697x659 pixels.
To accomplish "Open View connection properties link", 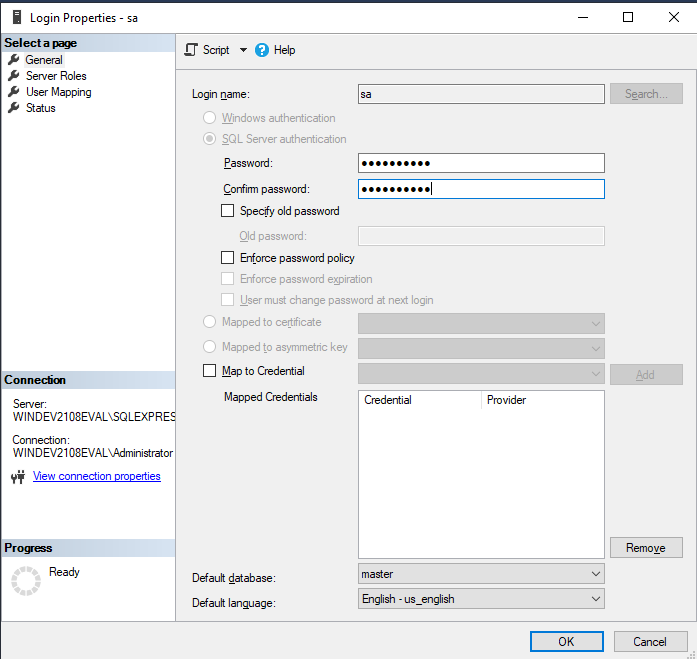I will click(x=96, y=476).
